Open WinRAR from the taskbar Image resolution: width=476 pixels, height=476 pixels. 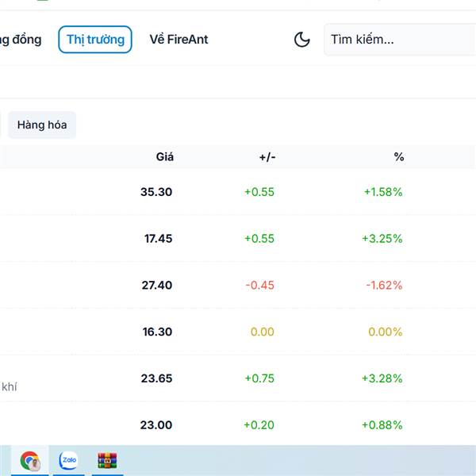(107, 460)
